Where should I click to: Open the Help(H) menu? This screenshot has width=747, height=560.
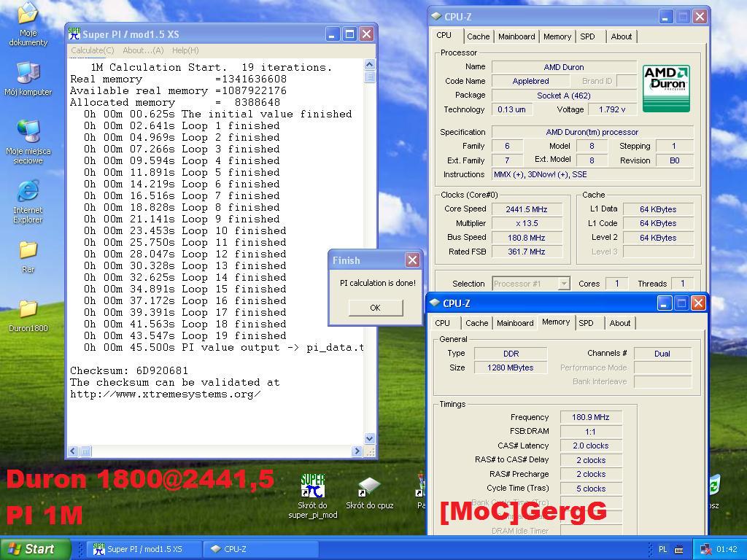coord(185,50)
